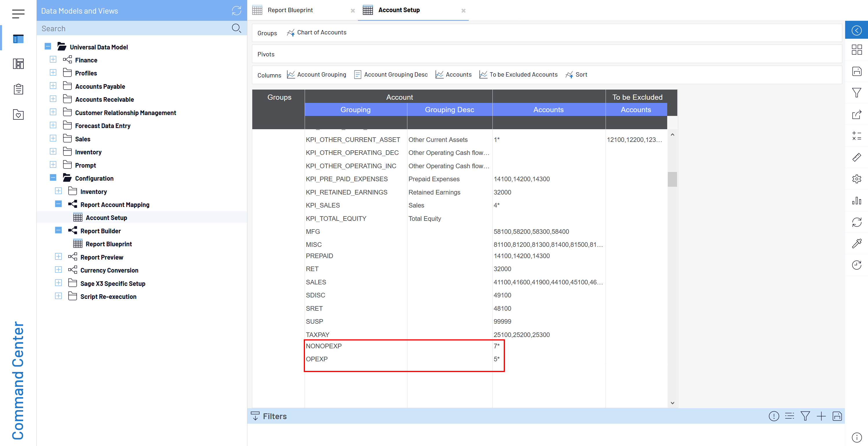The height and width of the screenshot is (446, 868).
Task: Click the Search input field
Action: coord(135,28)
